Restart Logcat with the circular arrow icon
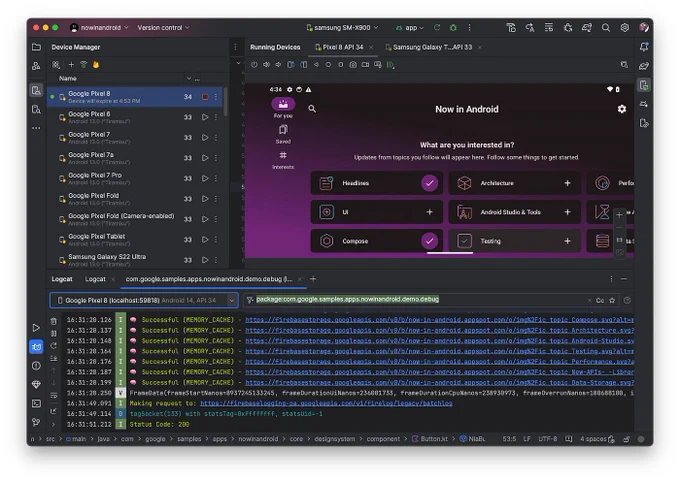This screenshot has height=482, width=680. 53,346
